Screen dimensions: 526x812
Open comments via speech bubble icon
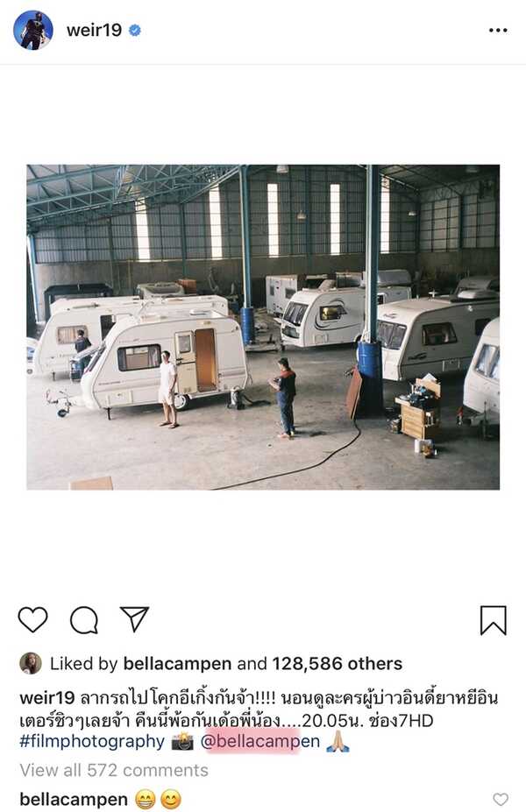(x=84, y=620)
